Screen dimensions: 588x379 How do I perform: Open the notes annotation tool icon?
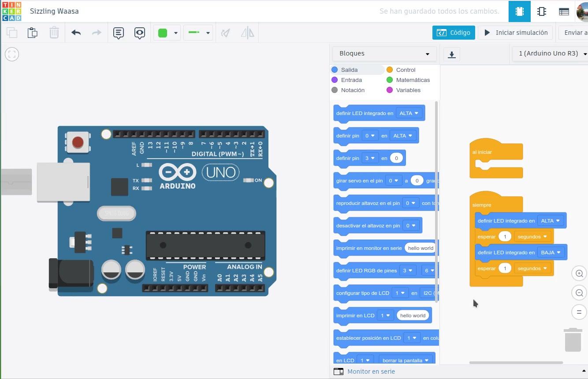click(x=119, y=33)
